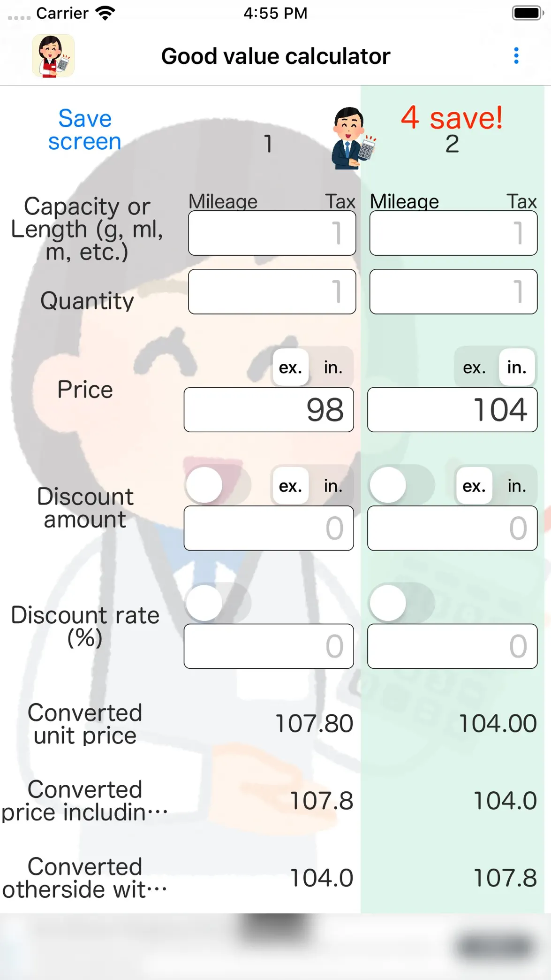Enable the Discount amount switch for item 1

tap(218, 485)
